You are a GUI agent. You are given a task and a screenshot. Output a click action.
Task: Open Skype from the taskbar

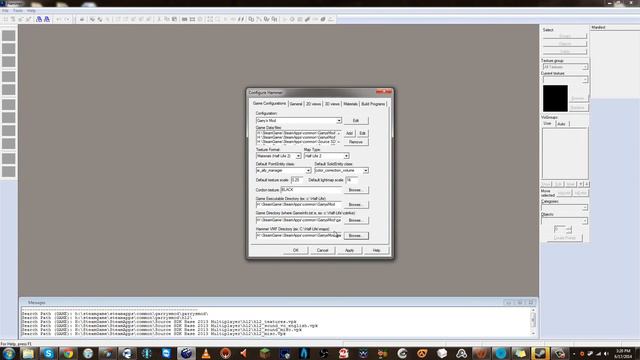[x=48, y=353]
